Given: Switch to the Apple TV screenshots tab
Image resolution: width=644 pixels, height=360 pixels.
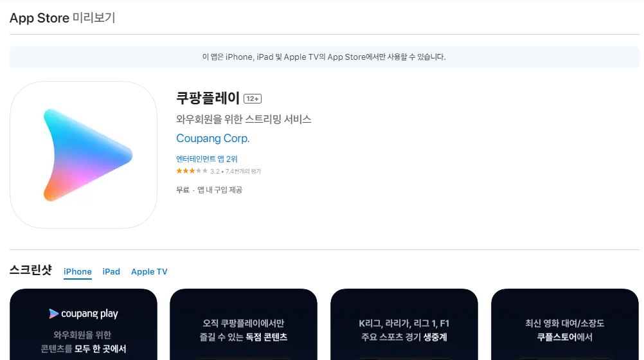Looking at the screenshot, I should pyautogui.click(x=149, y=272).
